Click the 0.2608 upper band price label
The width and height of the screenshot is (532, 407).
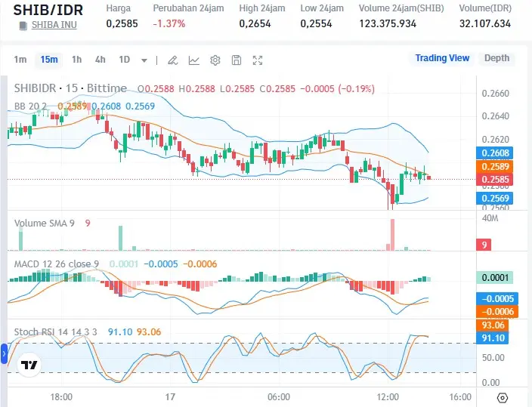(495, 153)
